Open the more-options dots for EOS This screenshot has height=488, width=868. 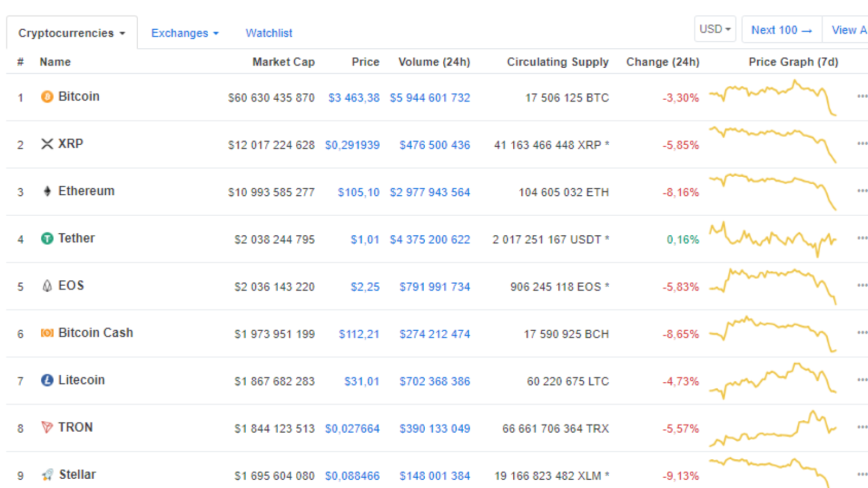(862, 285)
